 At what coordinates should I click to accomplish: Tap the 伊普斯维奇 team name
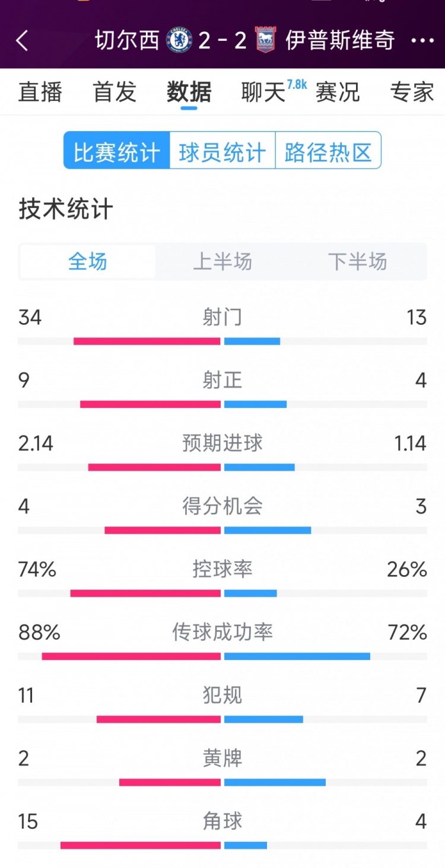[x=340, y=40]
